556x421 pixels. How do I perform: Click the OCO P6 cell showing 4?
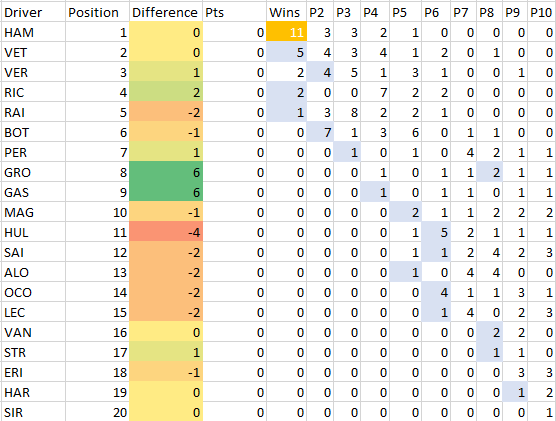(x=436, y=292)
